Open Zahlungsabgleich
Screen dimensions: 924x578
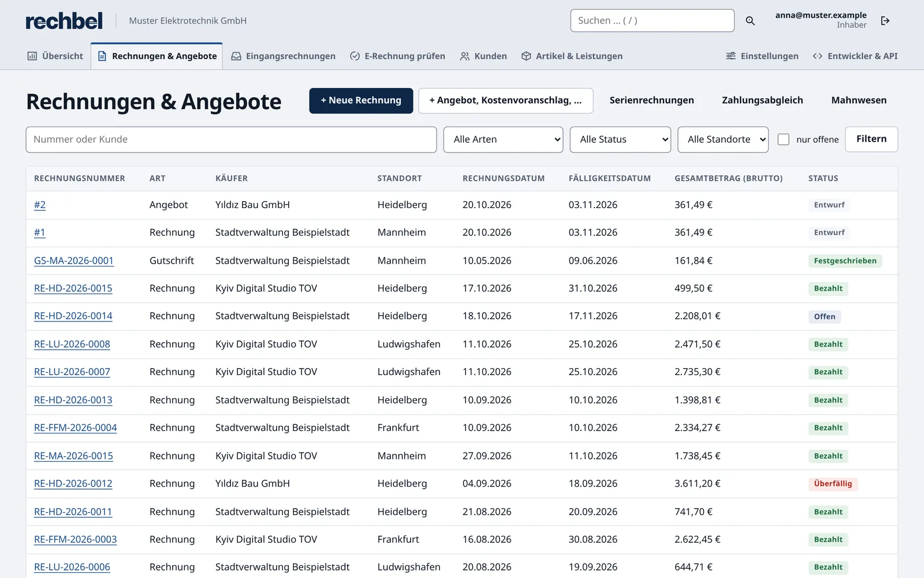pos(762,101)
